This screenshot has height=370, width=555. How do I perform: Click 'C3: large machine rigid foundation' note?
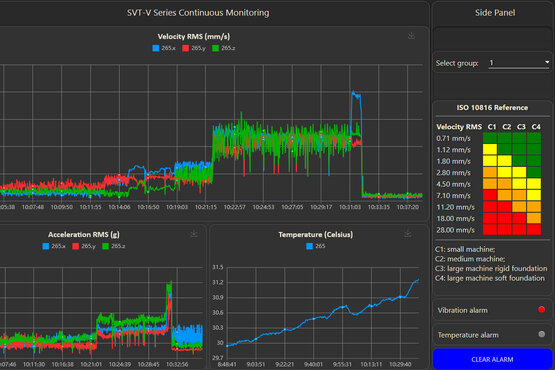tap(491, 268)
